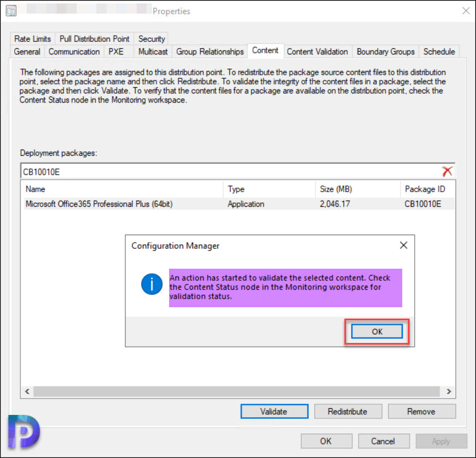Close the Properties window

(x=466, y=11)
